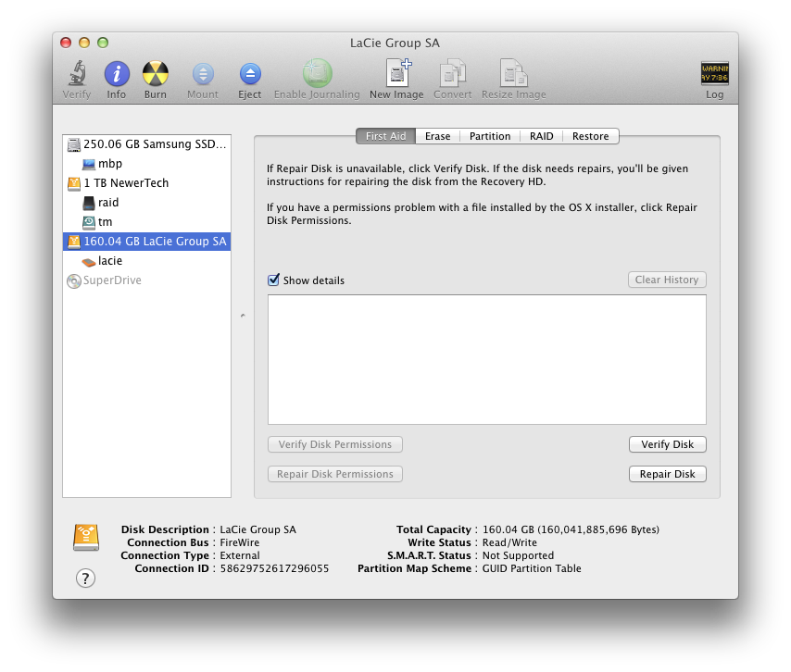Click Verify Disk Permissions button
Screen dimensions: 791x672
tap(335, 444)
